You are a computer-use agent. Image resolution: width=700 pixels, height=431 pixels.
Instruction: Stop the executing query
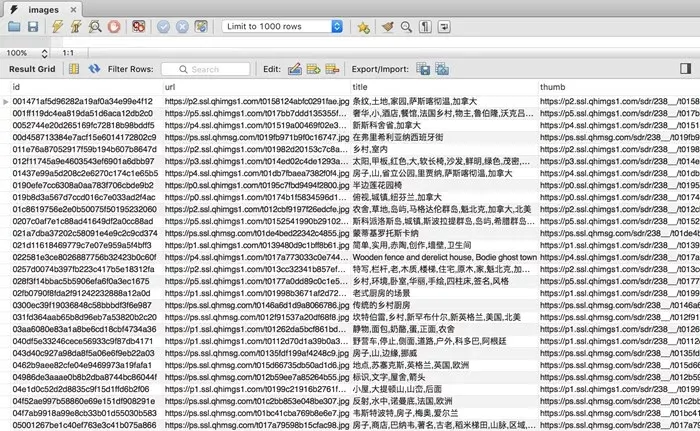114,27
